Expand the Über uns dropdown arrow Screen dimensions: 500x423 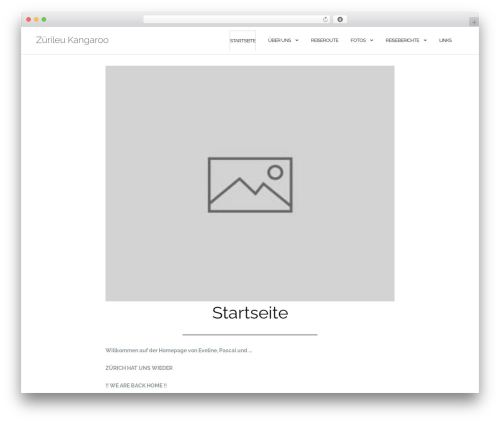tap(297, 40)
